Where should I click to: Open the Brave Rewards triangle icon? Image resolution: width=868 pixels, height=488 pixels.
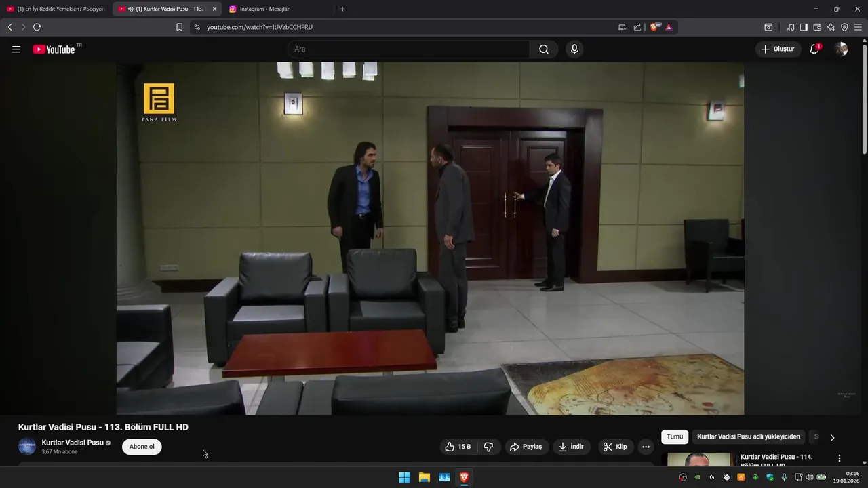pyautogui.click(x=669, y=27)
